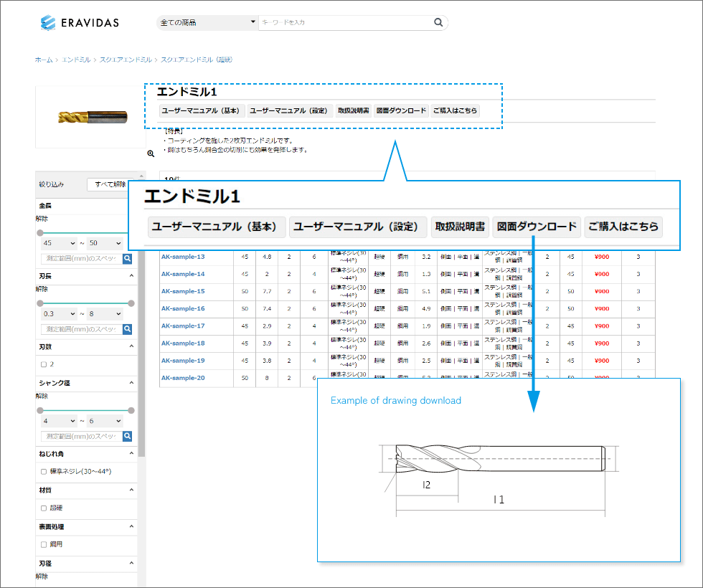Focus the 全長 spec range input field
This screenshot has height=588, width=703.
point(82,258)
